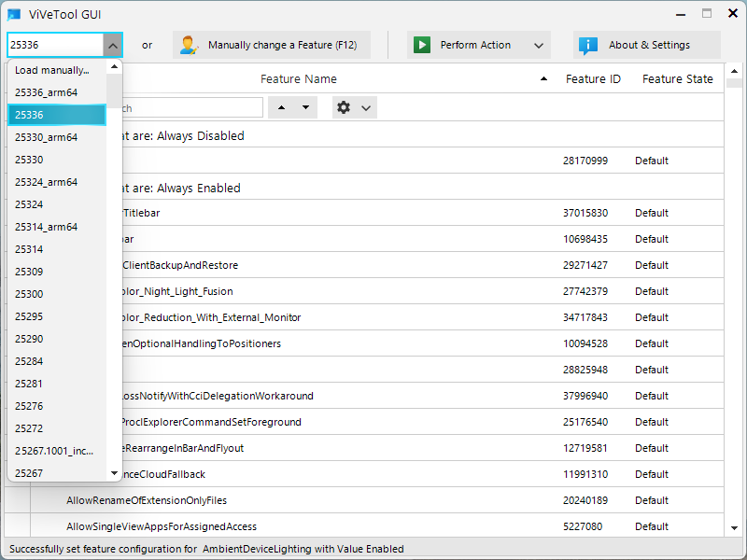Click the ViVeTool GUI titlebar icon
Screen dimensions: 747x560
click(13, 14)
